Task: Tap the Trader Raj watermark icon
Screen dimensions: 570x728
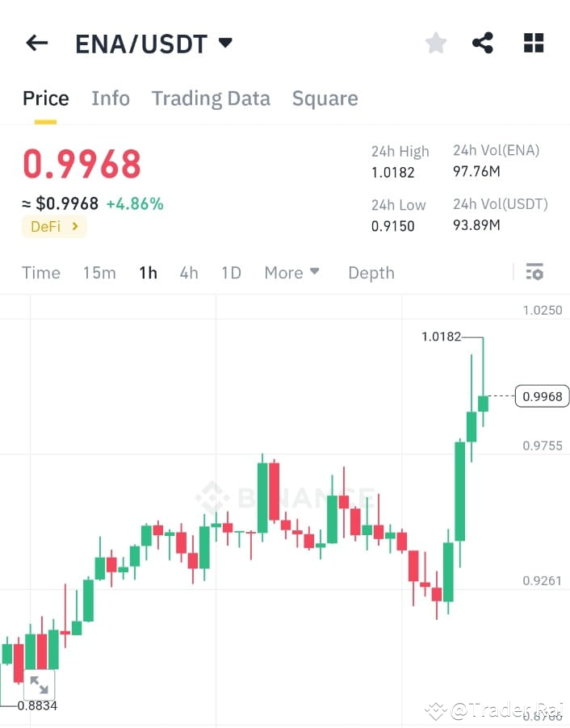Action: pos(436,710)
